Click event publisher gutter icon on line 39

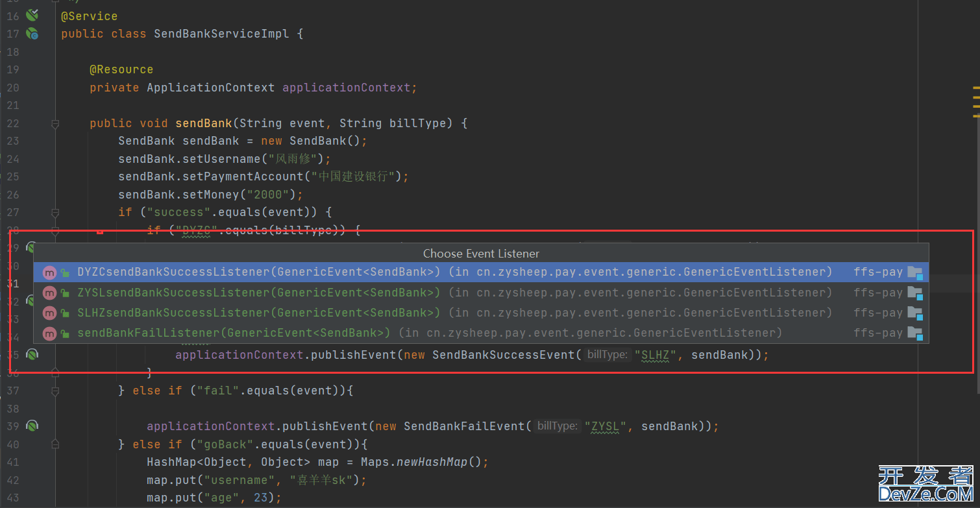[x=32, y=426]
